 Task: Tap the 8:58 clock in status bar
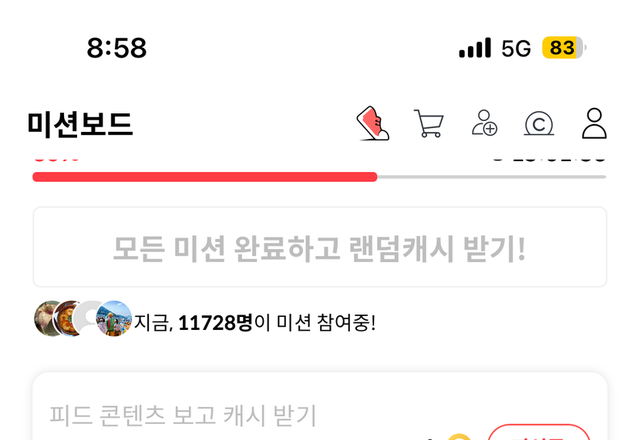116,48
